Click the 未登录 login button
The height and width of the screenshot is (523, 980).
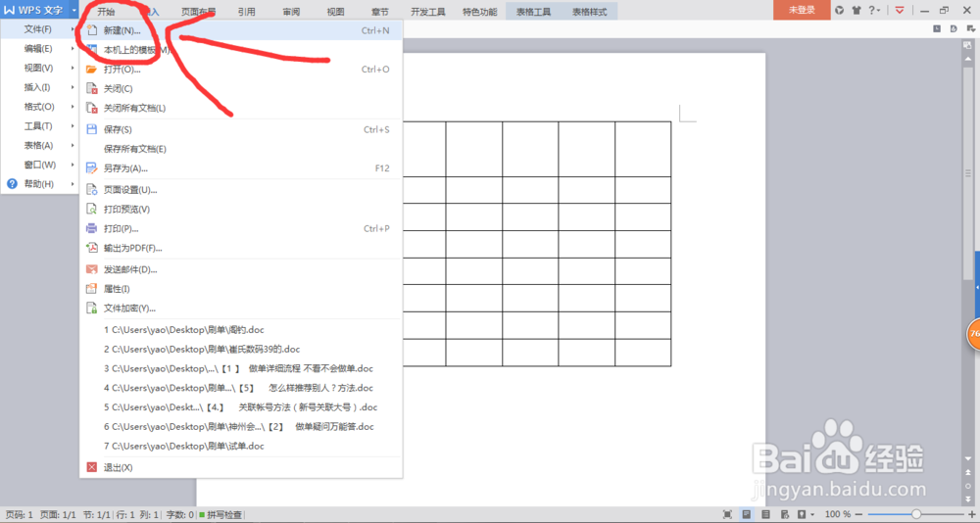pos(802,10)
